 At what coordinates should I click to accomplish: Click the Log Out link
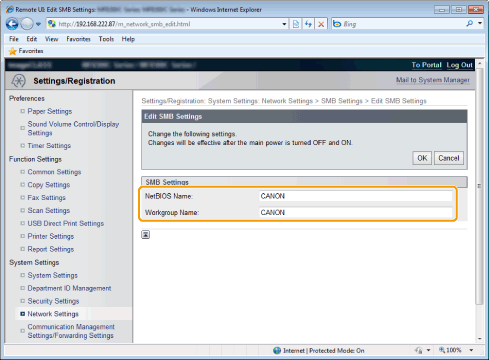click(460, 65)
